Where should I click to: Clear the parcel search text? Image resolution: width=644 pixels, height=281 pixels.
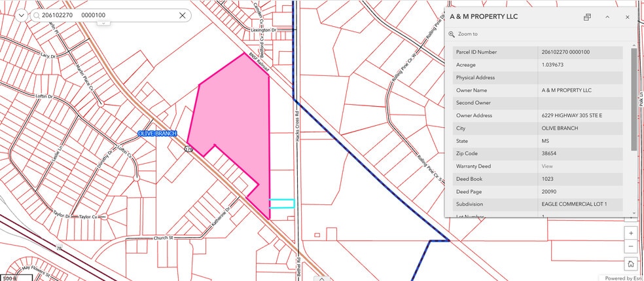[x=183, y=15]
